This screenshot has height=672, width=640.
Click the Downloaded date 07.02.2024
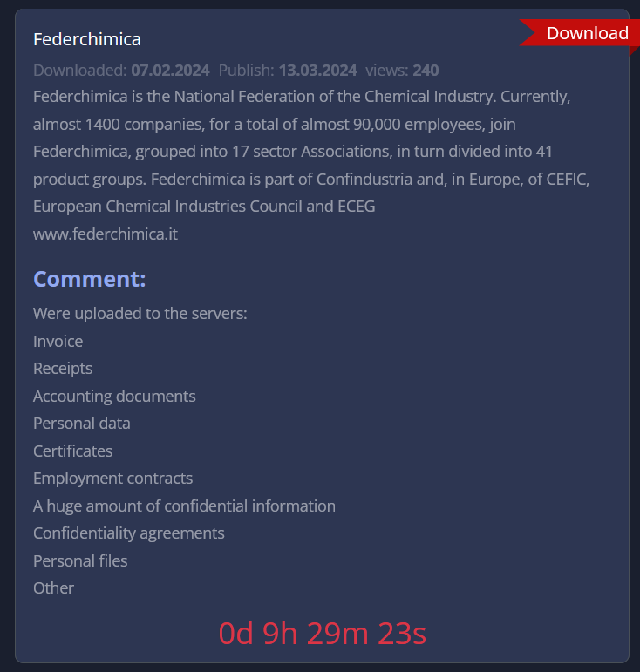coord(170,70)
